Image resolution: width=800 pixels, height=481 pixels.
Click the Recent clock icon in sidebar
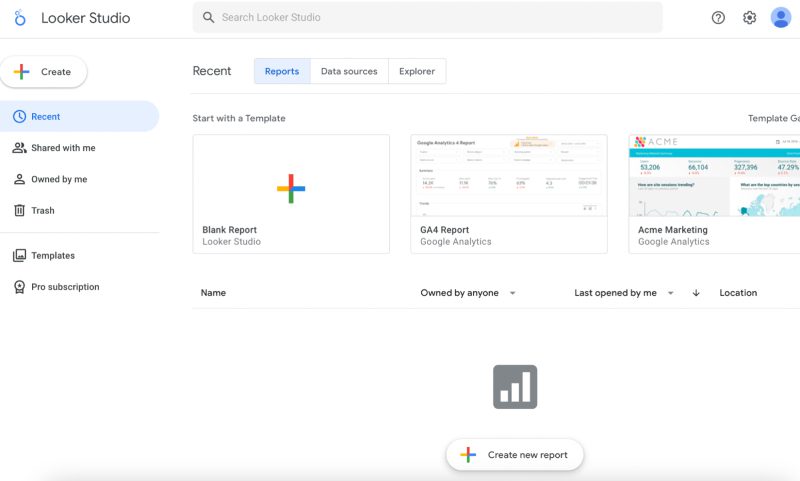pos(19,116)
